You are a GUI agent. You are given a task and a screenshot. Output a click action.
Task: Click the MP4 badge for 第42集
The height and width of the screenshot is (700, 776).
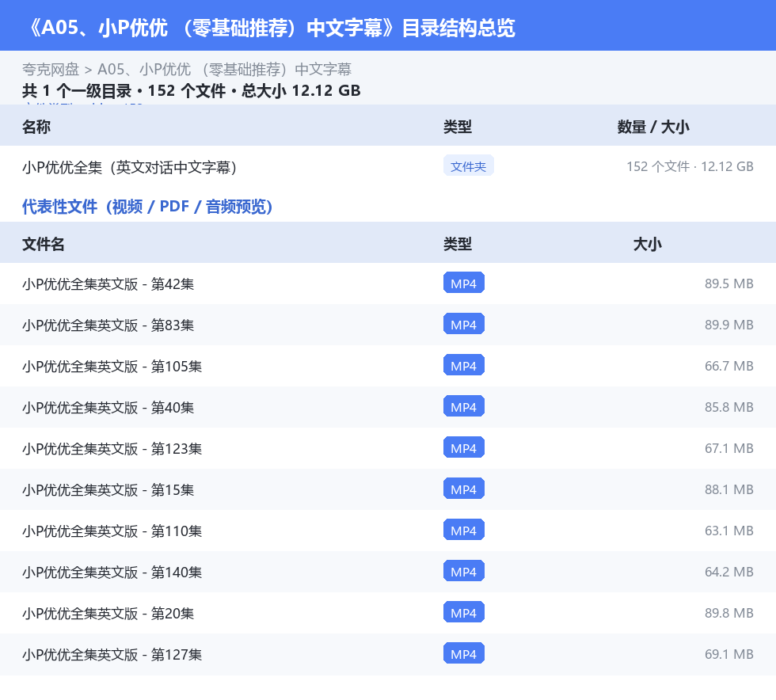pyautogui.click(x=464, y=283)
